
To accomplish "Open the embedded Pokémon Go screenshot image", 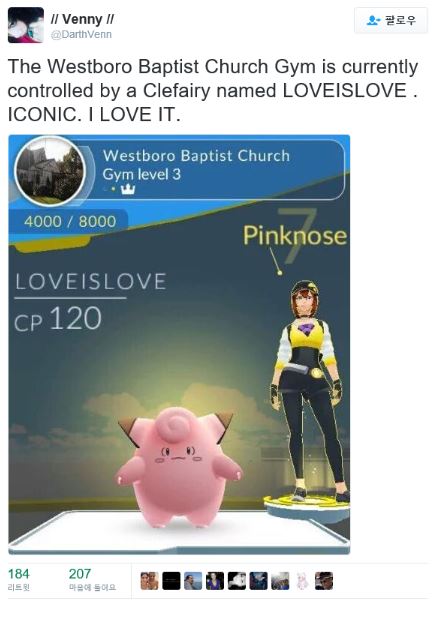I will click(179, 344).
